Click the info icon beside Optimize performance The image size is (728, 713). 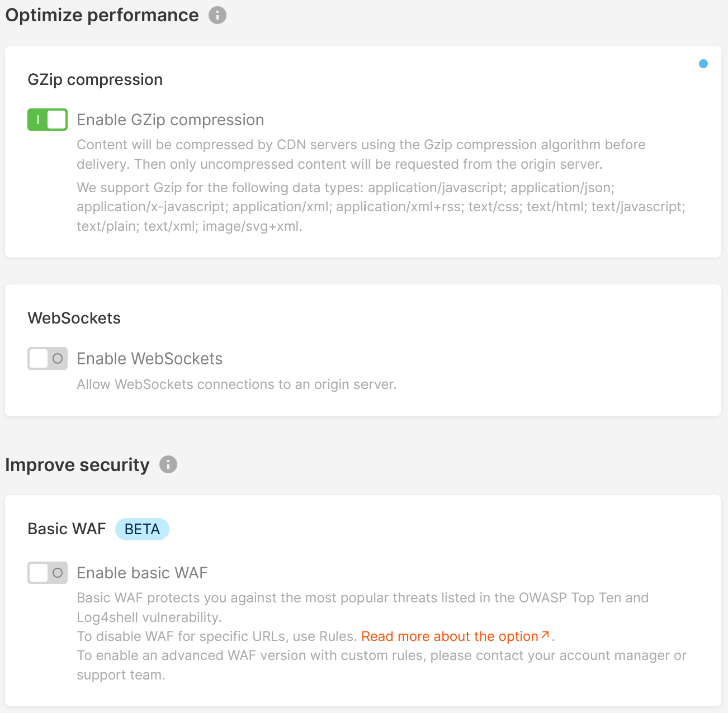[x=217, y=15]
